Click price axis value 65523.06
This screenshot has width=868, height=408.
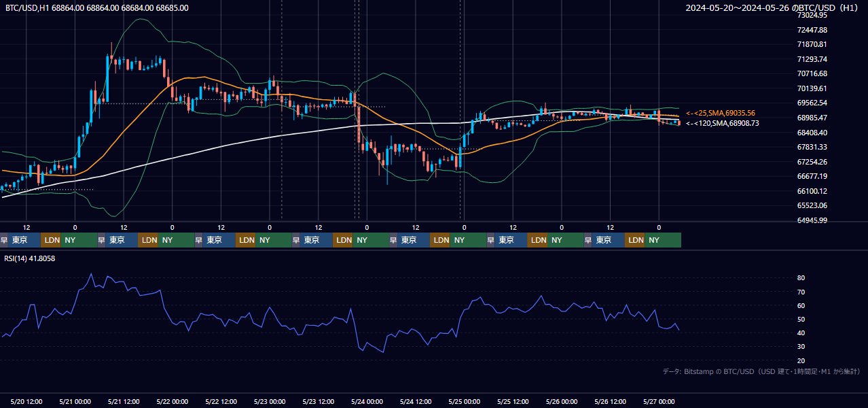tap(812, 205)
